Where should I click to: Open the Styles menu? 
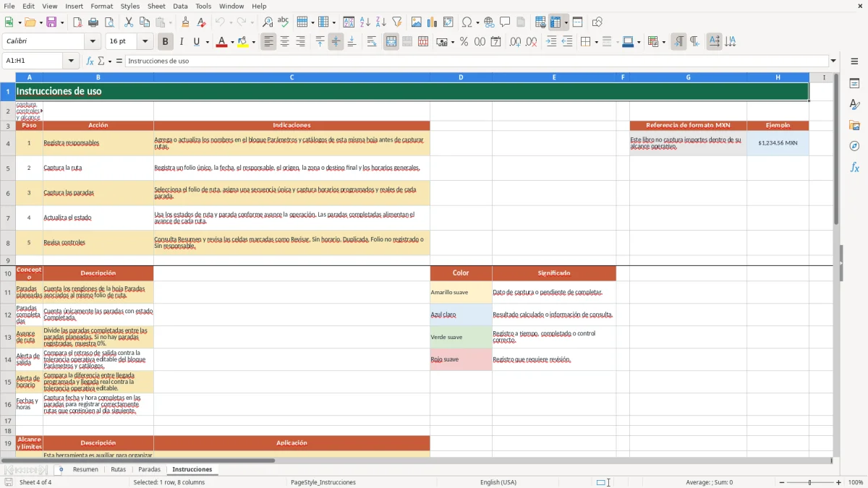[130, 6]
